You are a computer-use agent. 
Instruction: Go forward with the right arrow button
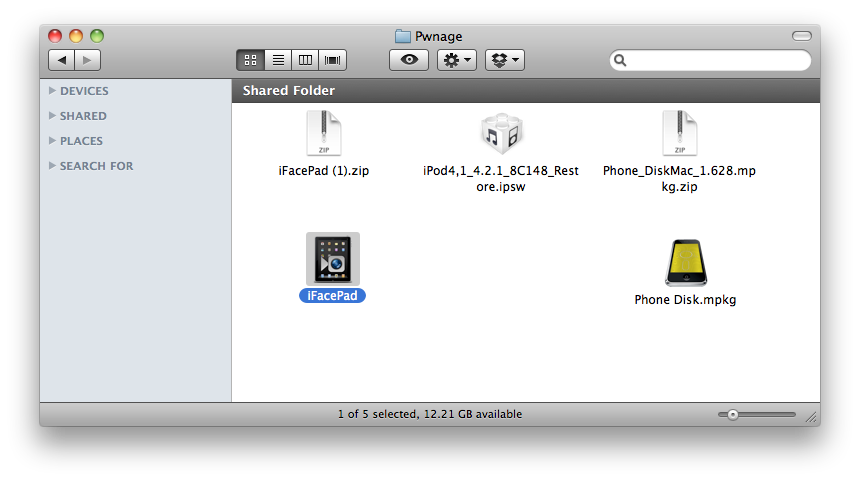(87, 60)
